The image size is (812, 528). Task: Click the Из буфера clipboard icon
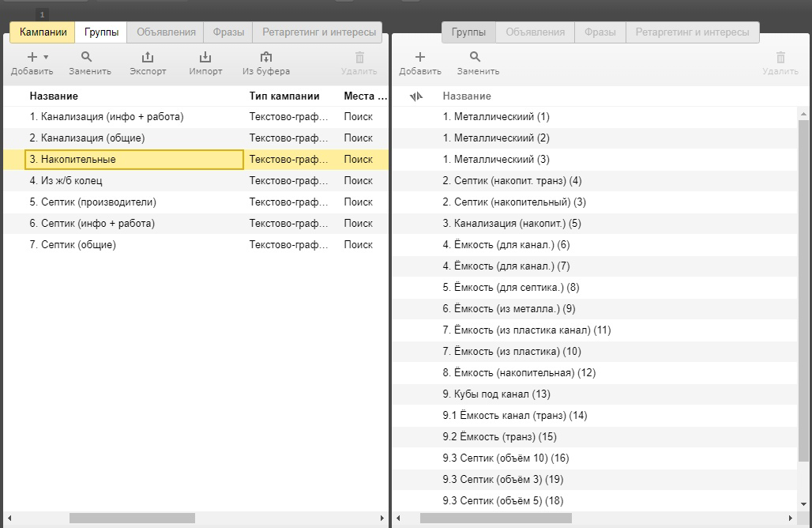click(x=266, y=57)
